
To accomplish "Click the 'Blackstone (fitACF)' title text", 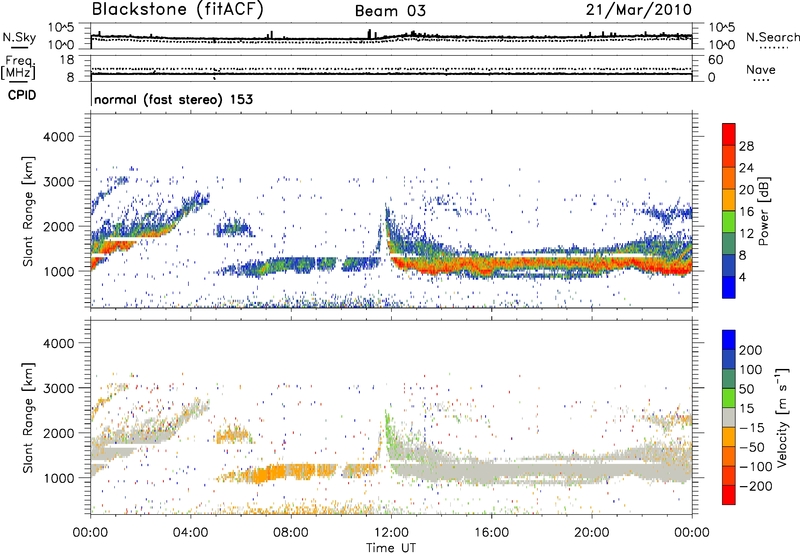I will [178, 10].
